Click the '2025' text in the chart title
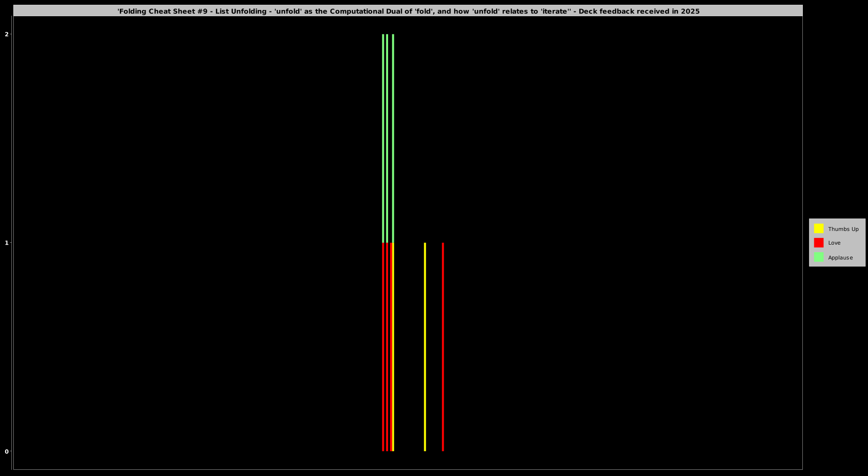 click(x=690, y=11)
